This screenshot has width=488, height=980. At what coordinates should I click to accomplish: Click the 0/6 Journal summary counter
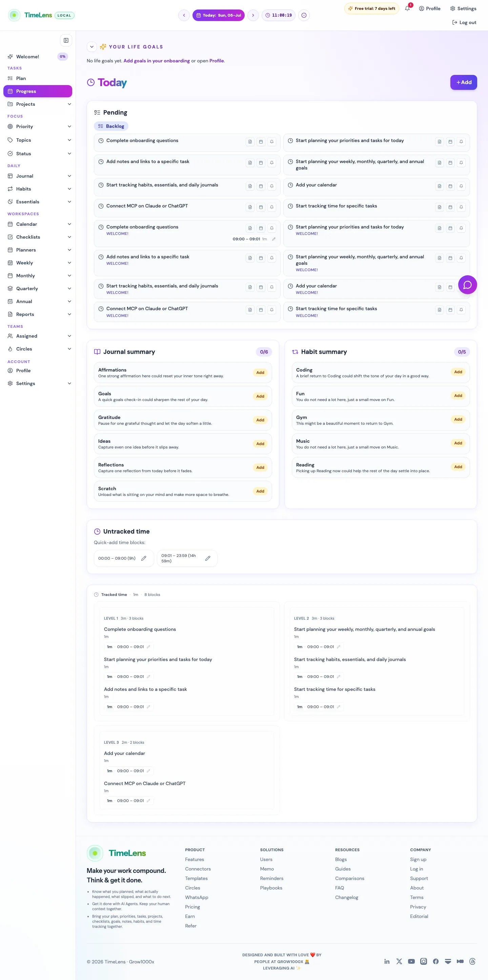(x=264, y=352)
